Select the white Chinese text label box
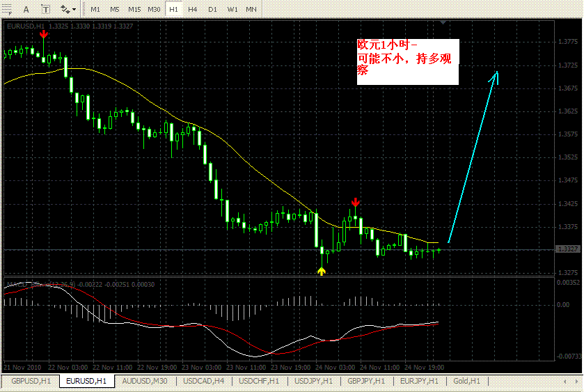 pos(408,62)
